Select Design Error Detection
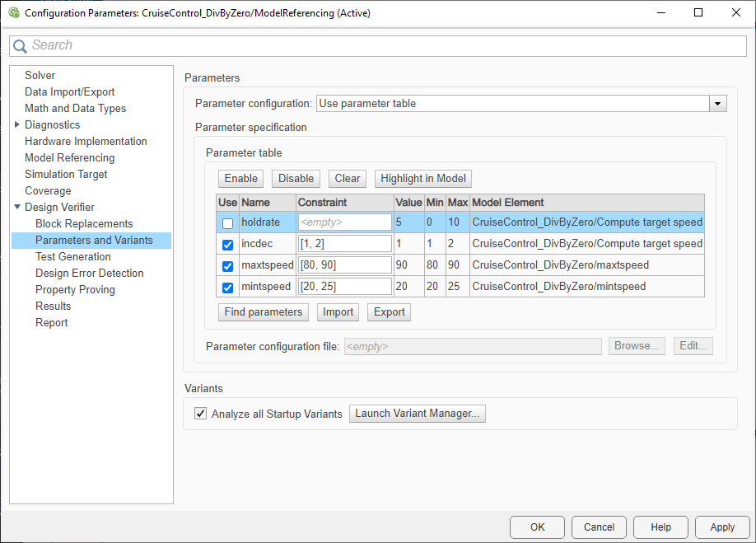 click(89, 273)
